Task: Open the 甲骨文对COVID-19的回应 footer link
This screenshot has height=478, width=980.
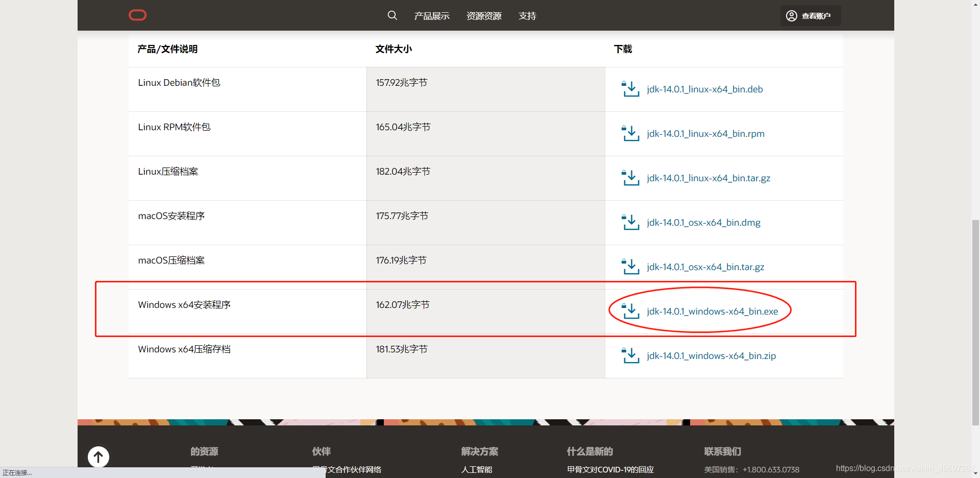Action: [610, 469]
